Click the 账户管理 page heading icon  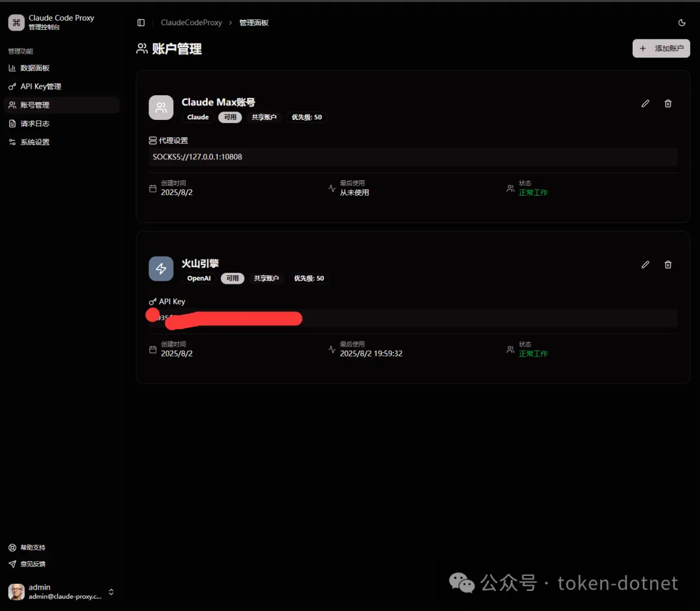pos(142,49)
